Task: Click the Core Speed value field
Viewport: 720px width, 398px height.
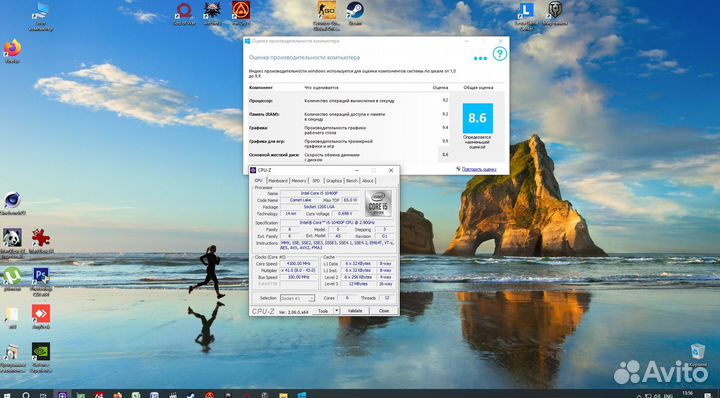Action: (298, 263)
